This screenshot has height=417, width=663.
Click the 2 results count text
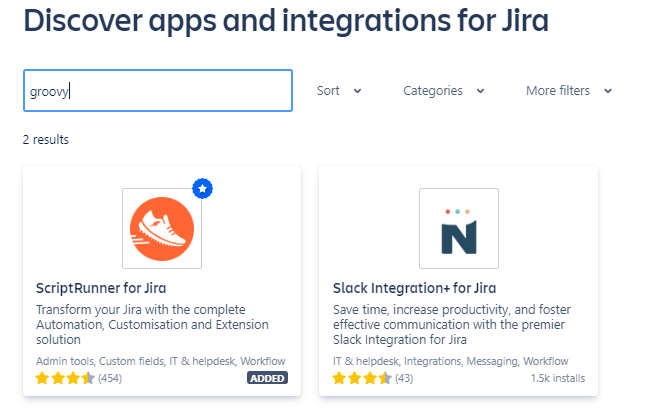click(46, 140)
